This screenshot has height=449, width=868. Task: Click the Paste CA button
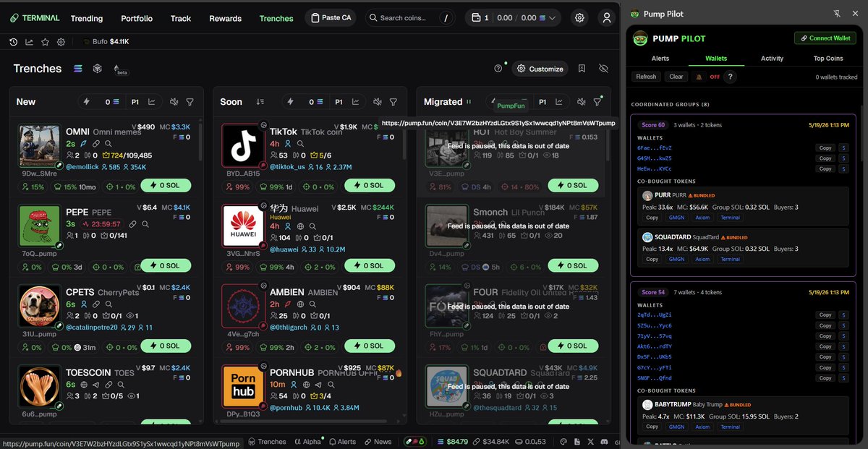[x=332, y=18]
